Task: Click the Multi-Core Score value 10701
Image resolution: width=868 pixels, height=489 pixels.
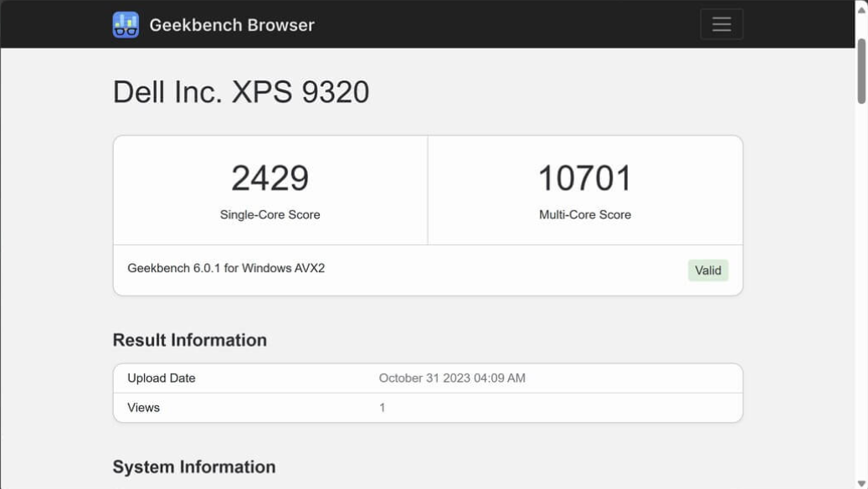Action: [586, 176]
